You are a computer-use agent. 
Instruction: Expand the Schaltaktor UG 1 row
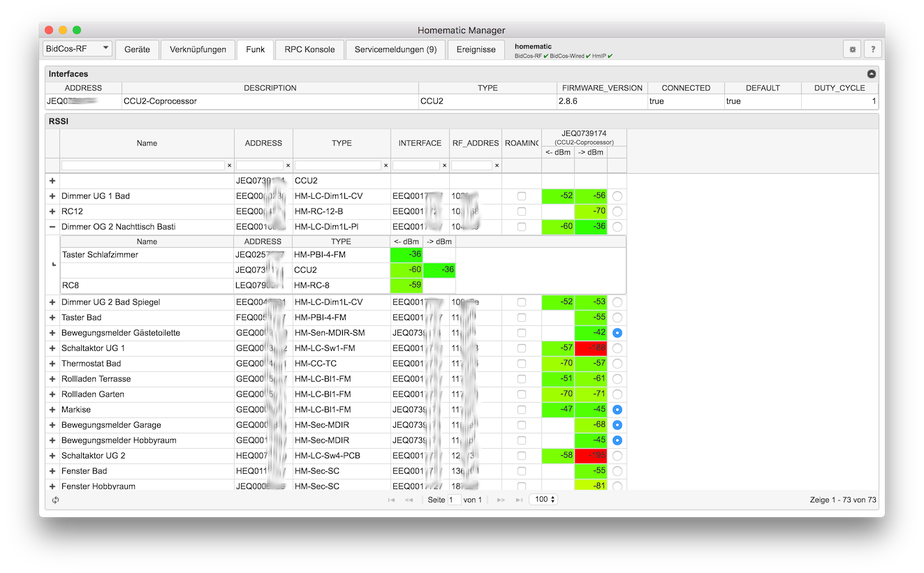point(52,348)
